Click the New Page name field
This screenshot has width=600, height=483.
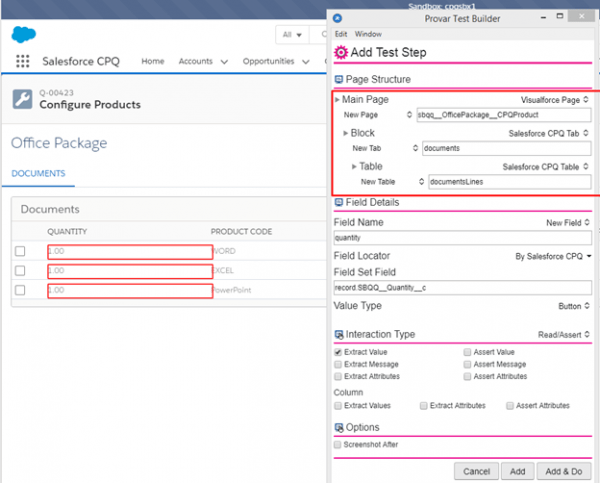(504, 115)
